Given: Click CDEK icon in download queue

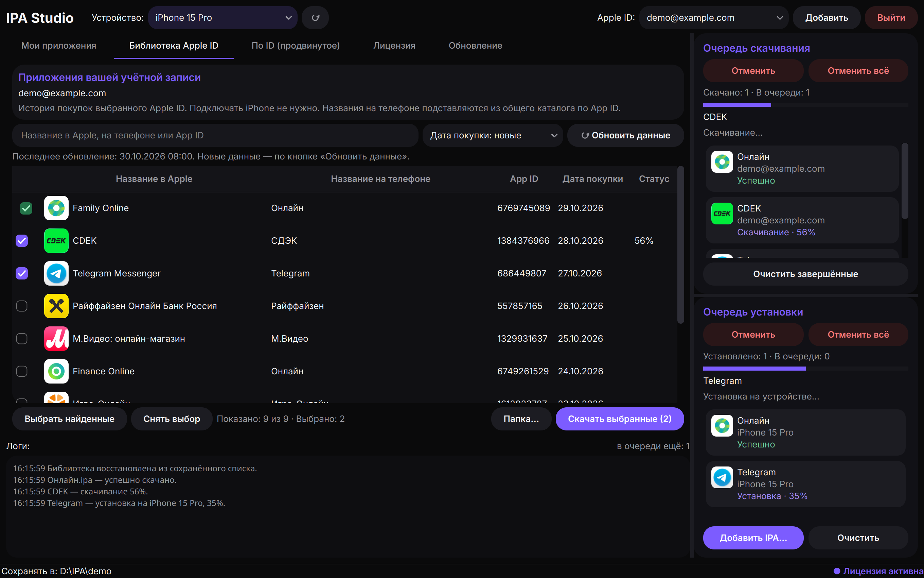Looking at the screenshot, I should tap(722, 213).
